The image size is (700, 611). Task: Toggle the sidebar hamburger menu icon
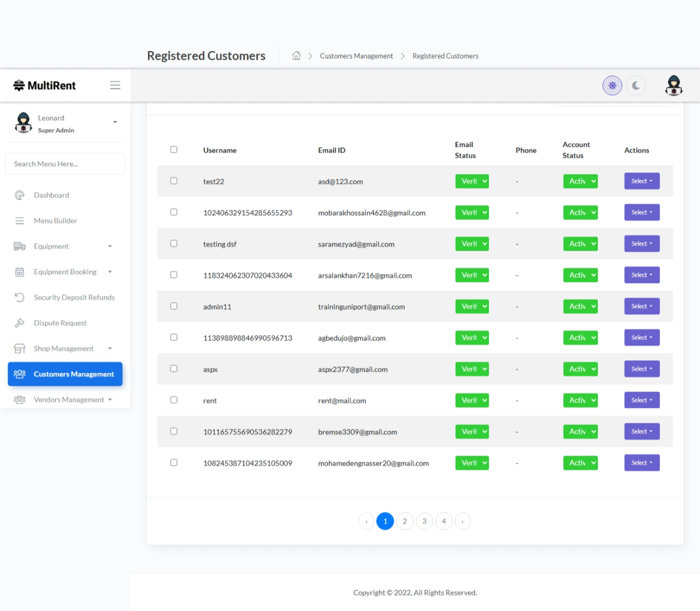pos(115,85)
